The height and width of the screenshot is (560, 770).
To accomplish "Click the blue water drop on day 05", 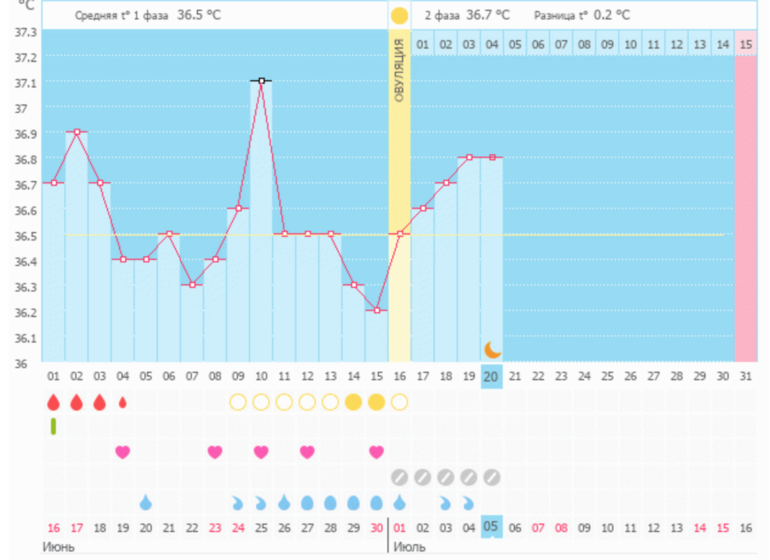I will pyautogui.click(x=146, y=501).
